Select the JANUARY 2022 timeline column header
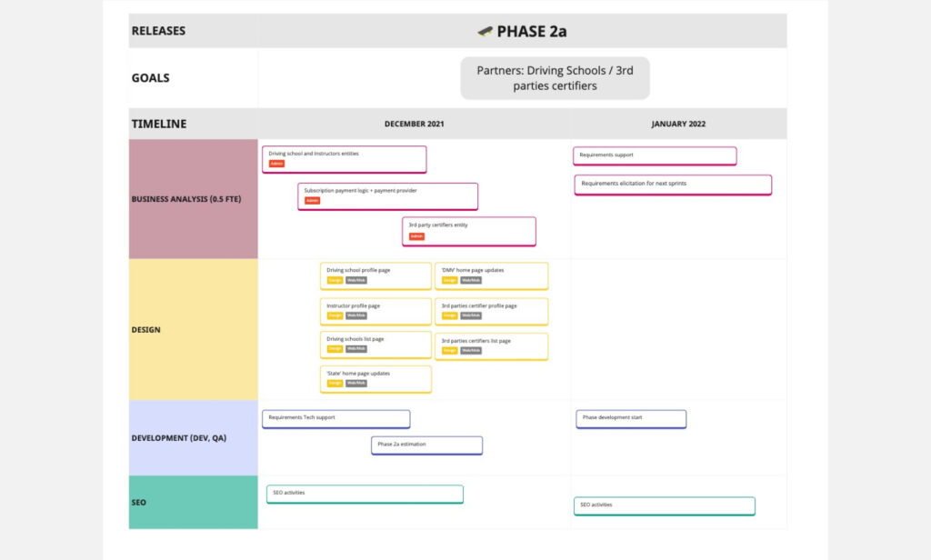The image size is (931, 560). click(x=678, y=124)
